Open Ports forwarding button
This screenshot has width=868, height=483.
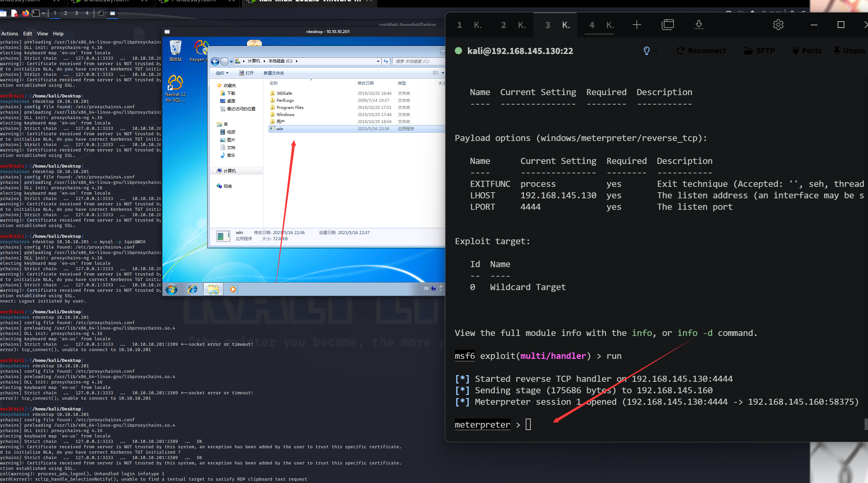pyautogui.click(x=807, y=51)
